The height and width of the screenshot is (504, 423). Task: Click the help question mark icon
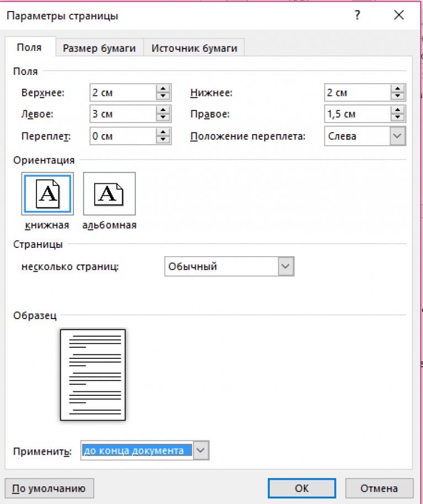[357, 16]
